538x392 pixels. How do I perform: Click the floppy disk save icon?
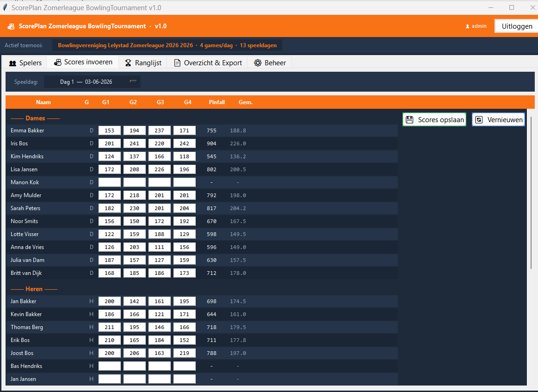409,120
